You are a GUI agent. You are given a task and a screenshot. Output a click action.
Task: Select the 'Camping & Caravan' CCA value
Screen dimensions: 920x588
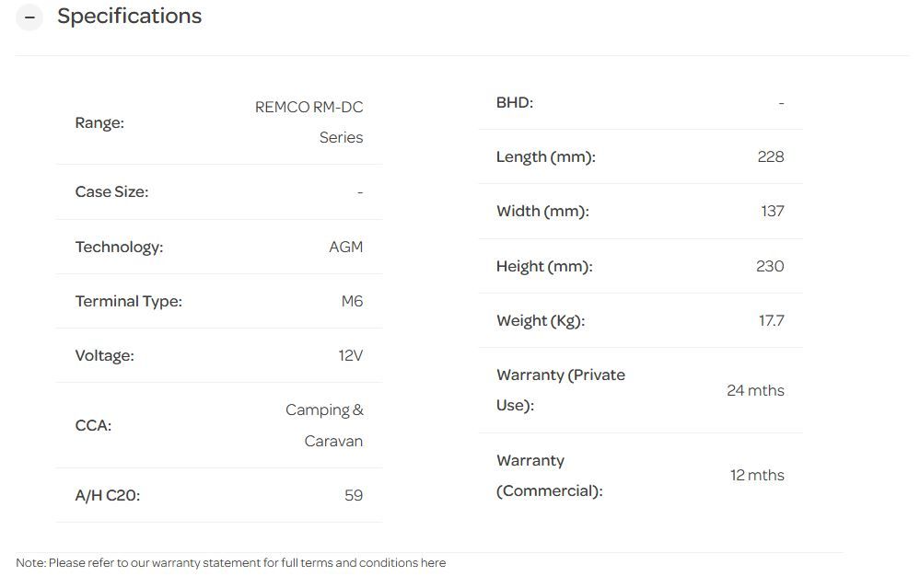(324, 425)
